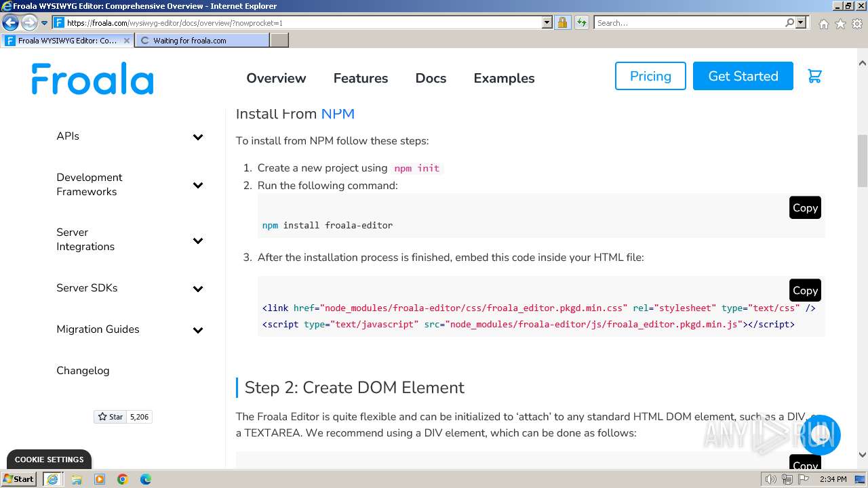Click Development Frameworks sidebar label
868x488 pixels.
(x=90, y=184)
